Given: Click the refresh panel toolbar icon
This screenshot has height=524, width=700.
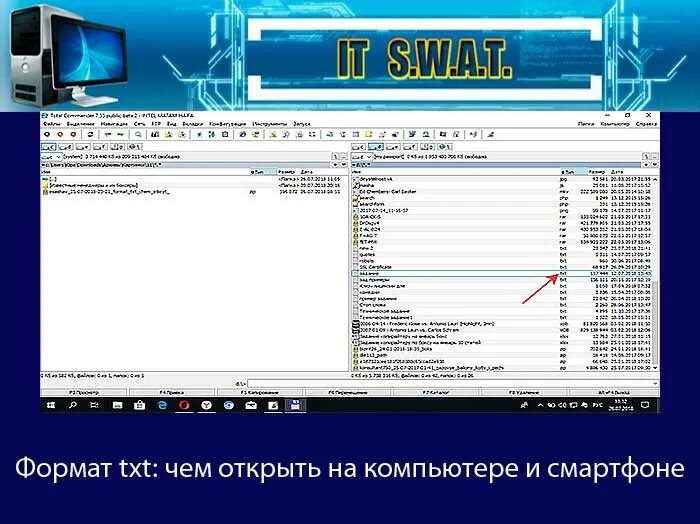Looking at the screenshot, I should [x=90, y=134].
